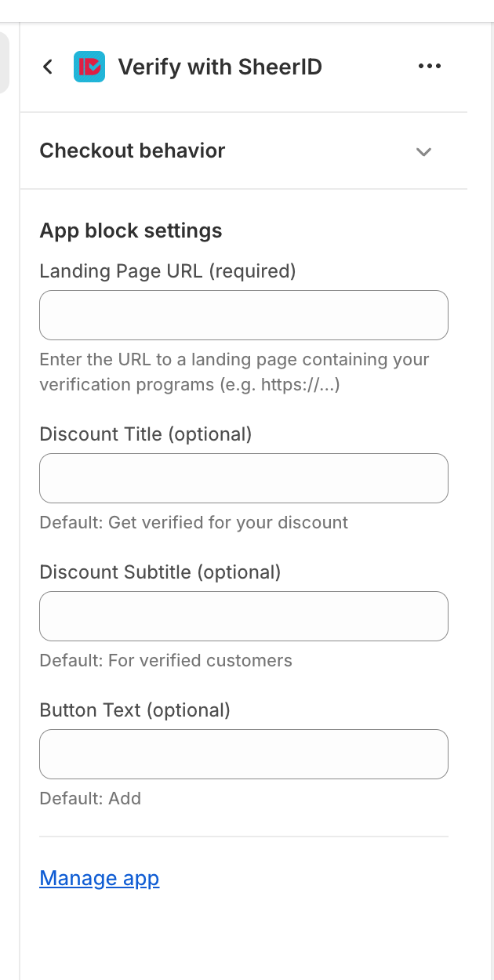Click the landing page URL help text
The height and width of the screenshot is (980, 494).
234,372
